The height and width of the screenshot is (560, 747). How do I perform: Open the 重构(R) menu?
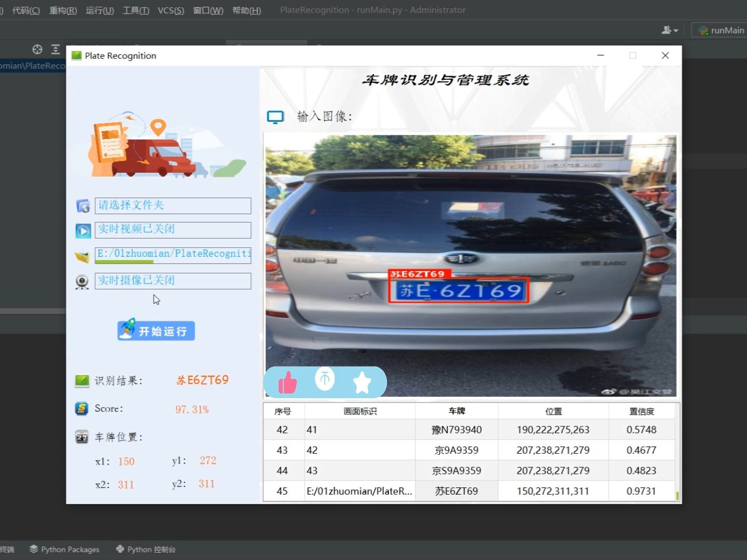tap(63, 10)
